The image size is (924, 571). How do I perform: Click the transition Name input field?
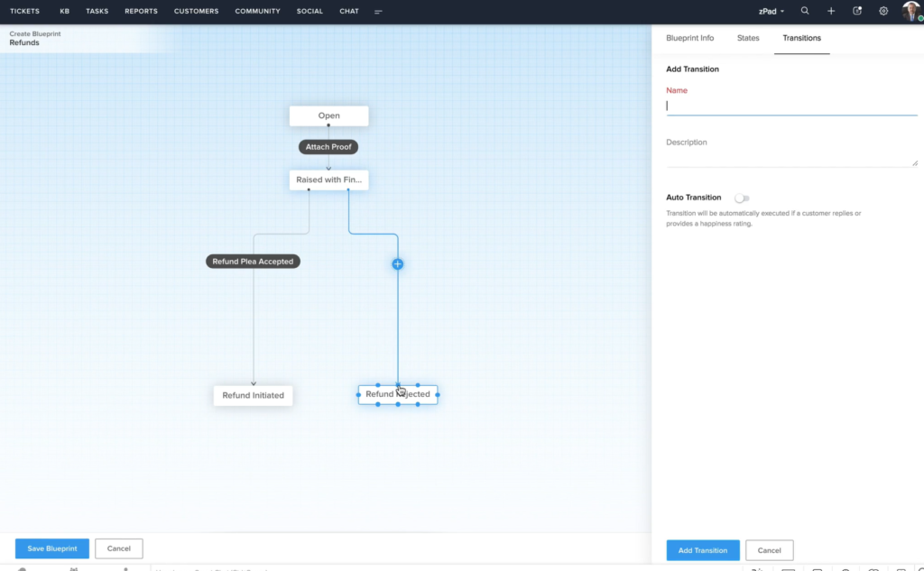point(791,105)
